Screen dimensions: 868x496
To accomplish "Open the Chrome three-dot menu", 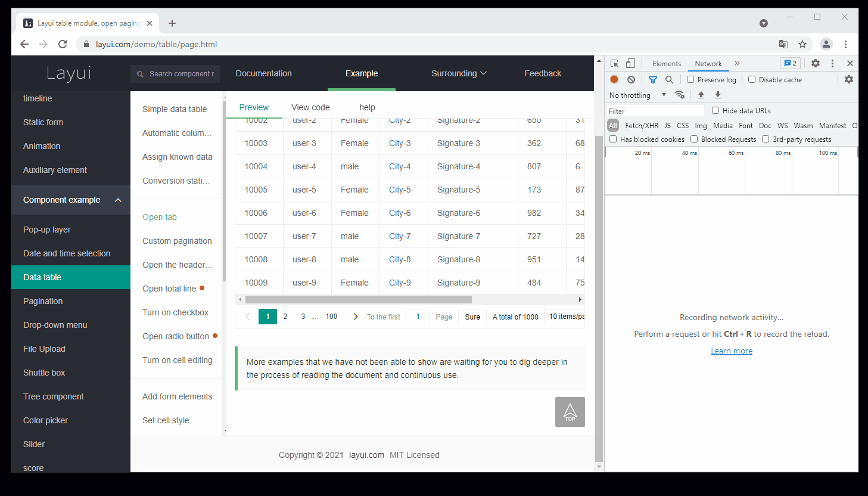I will click(845, 44).
